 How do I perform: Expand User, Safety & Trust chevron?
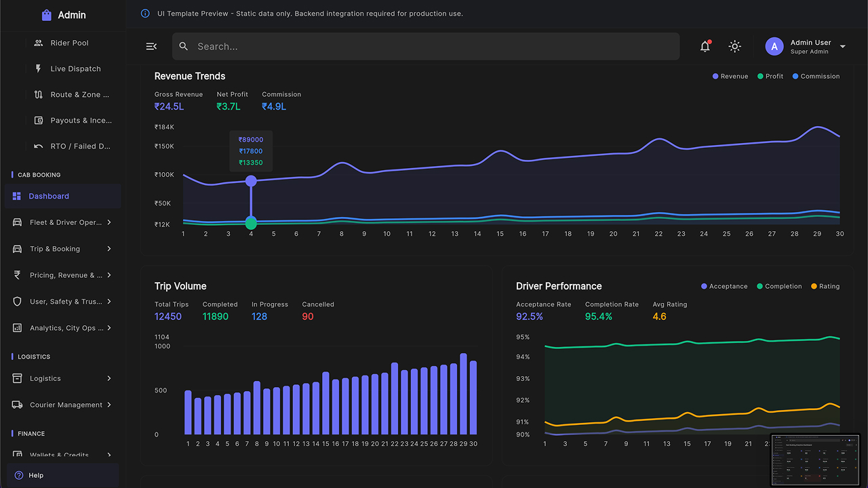point(109,302)
